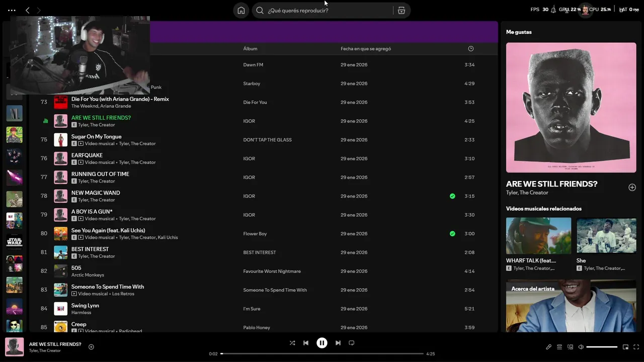Open the 'Flower Boy' album link

tap(255, 234)
